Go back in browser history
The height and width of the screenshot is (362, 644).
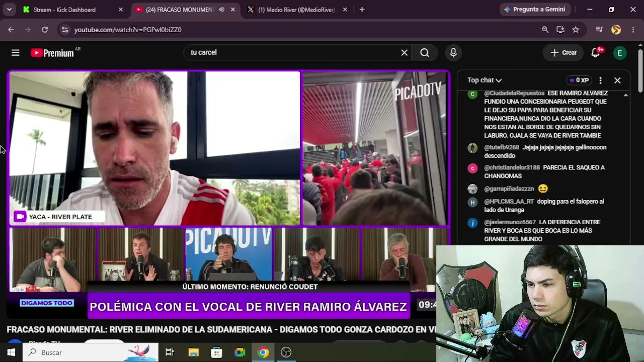[11, 30]
